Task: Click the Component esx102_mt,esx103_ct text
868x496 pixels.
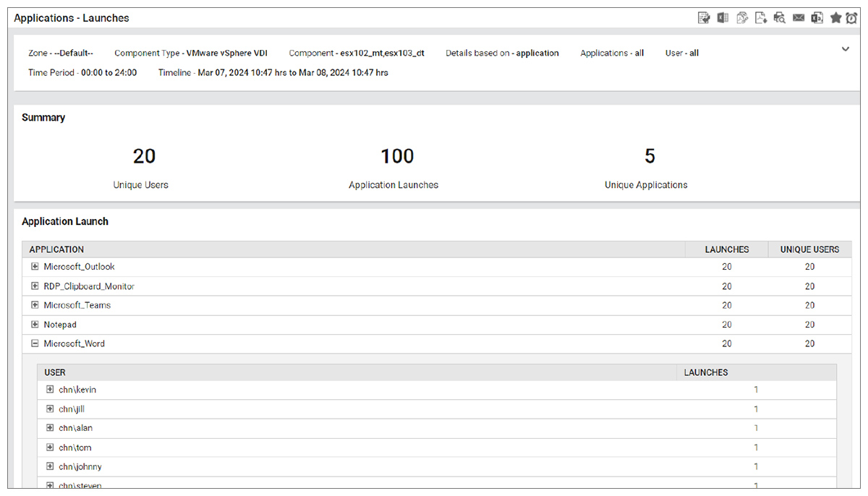Action: click(x=357, y=53)
